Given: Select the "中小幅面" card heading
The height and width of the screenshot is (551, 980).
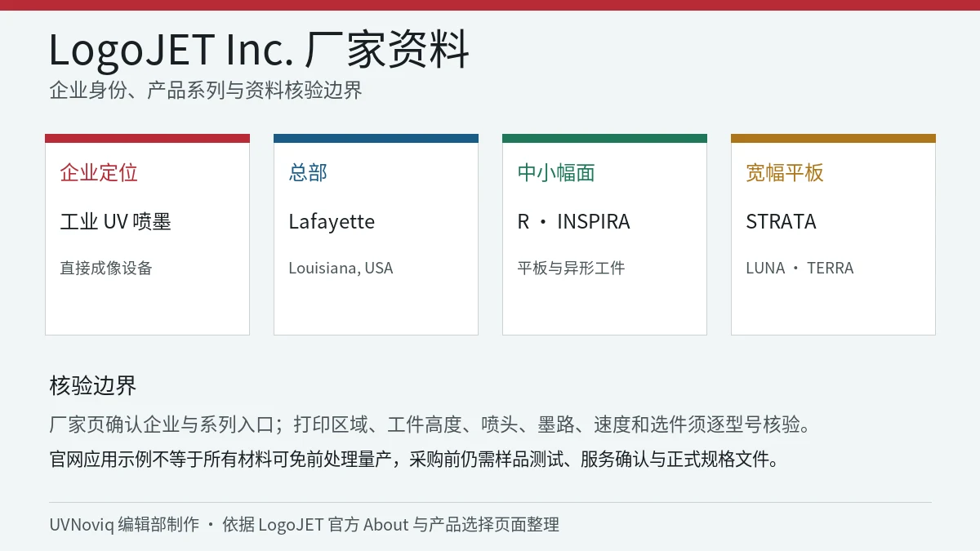Looking at the screenshot, I should pyautogui.click(x=556, y=172).
